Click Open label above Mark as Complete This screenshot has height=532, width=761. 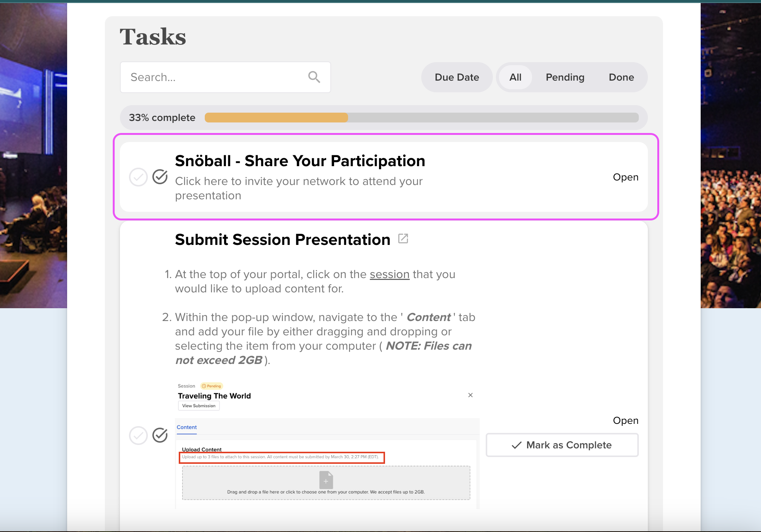625,420
